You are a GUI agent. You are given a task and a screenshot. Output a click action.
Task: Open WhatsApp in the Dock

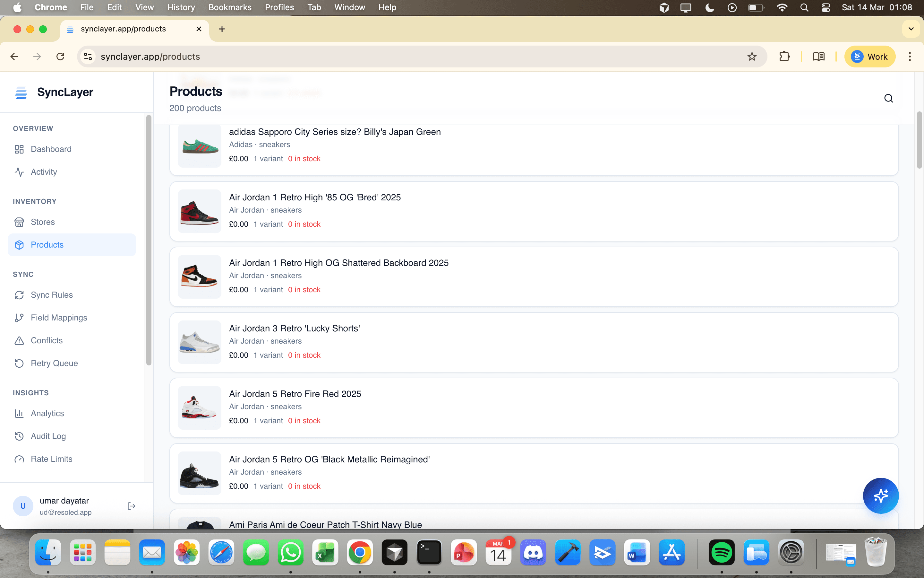(291, 552)
